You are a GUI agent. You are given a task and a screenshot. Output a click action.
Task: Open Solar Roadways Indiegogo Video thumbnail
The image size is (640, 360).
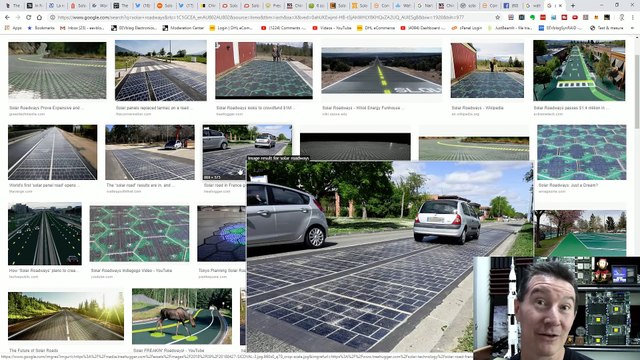(x=139, y=233)
